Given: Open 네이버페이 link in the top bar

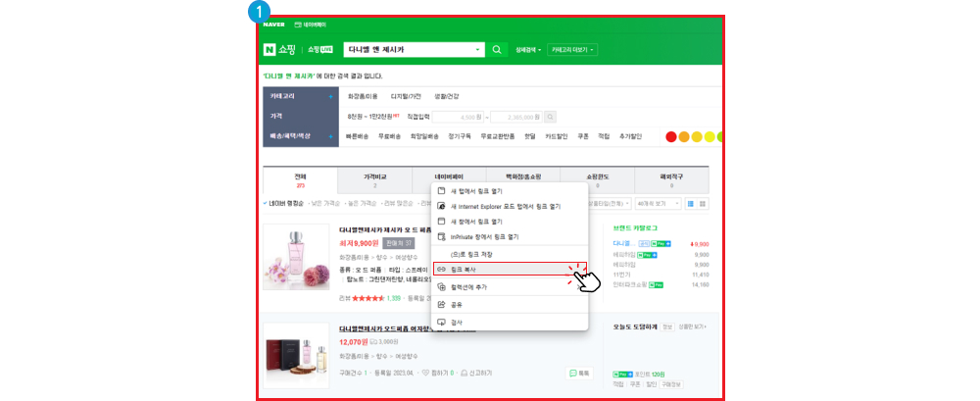Looking at the screenshot, I should [311, 25].
